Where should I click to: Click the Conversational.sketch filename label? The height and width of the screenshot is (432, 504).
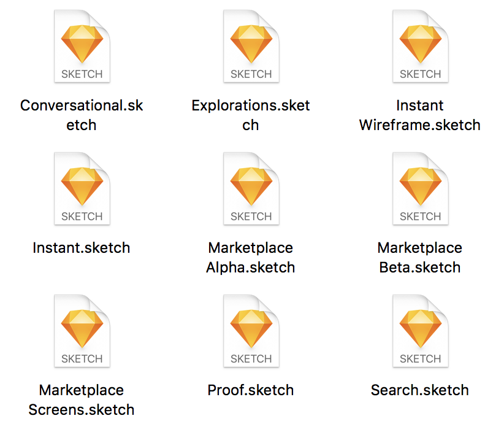tap(82, 115)
